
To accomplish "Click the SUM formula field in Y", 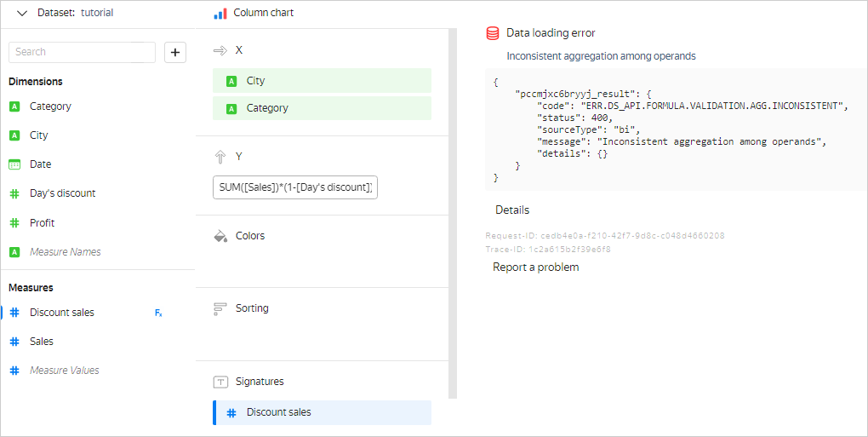I will coord(294,187).
